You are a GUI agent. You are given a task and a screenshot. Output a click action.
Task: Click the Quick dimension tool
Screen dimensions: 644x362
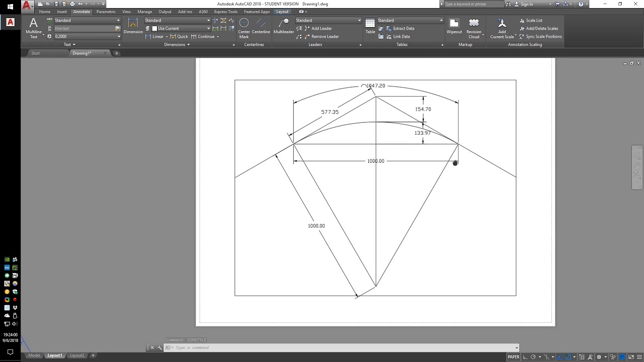point(179,37)
